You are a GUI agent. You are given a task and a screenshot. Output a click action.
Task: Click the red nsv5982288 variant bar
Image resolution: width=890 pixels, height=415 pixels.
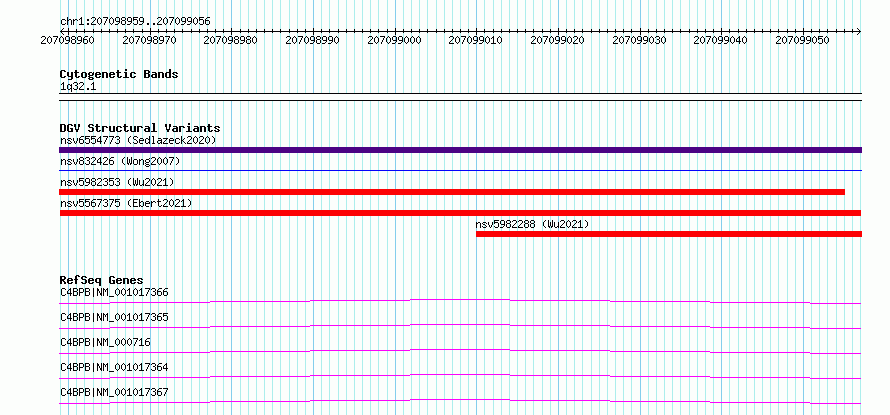(x=669, y=234)
